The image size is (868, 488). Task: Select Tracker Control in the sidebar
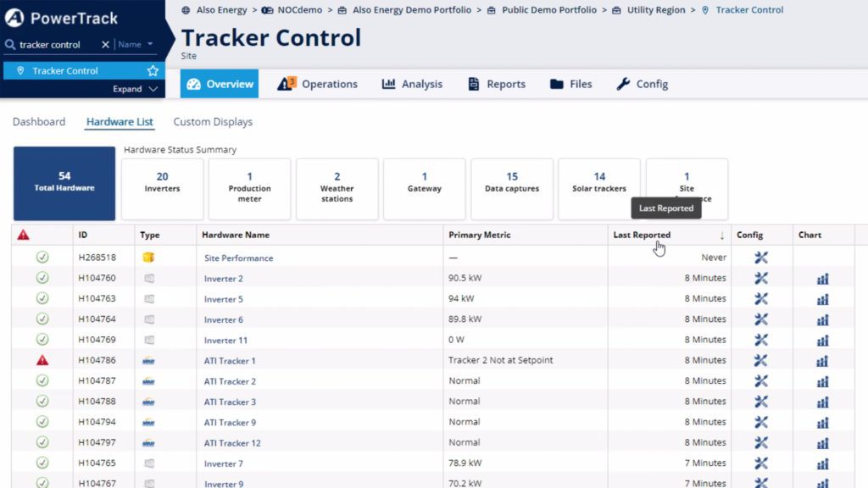tap(65, 71)
